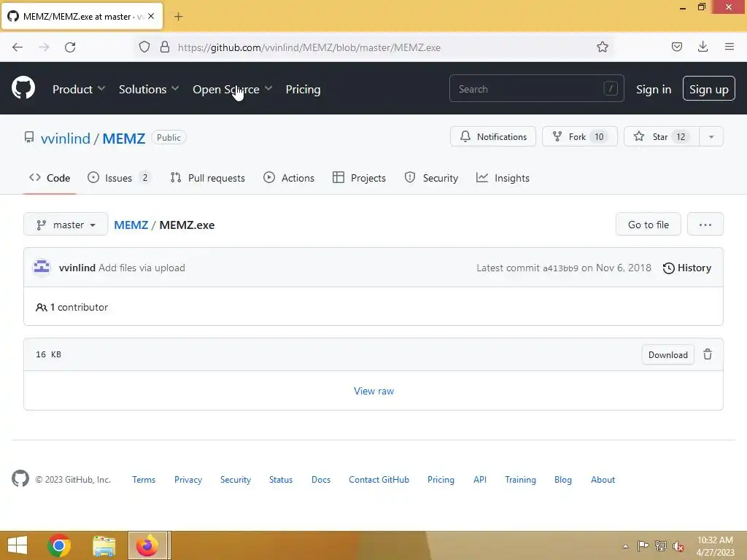Image resolution: width=747 pixels, height=560 pixels.
Task: Open the Projects tab
Action: click(x=359, y=178)
